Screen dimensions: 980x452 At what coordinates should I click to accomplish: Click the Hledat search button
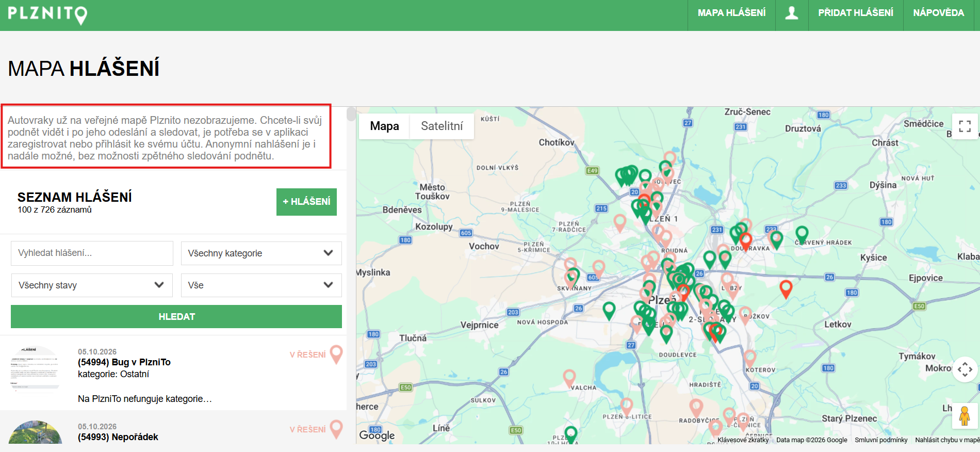point(176,317)
